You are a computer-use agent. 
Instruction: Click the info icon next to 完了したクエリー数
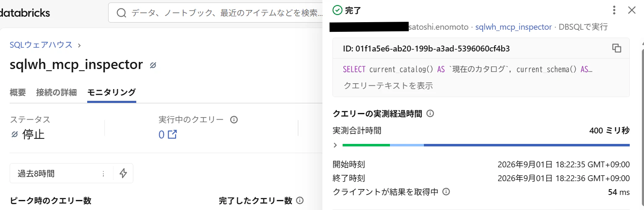(x=300, y=200)
